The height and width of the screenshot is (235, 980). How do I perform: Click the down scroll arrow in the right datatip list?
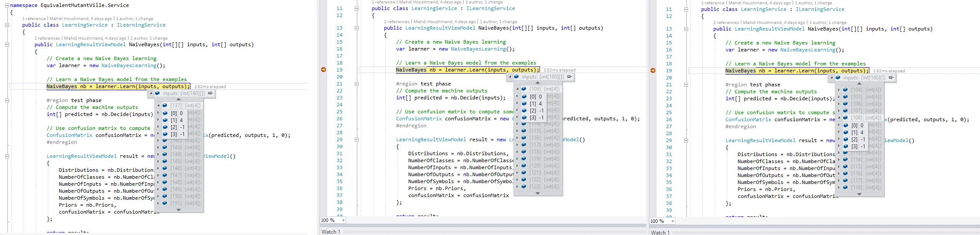point(859,194)
